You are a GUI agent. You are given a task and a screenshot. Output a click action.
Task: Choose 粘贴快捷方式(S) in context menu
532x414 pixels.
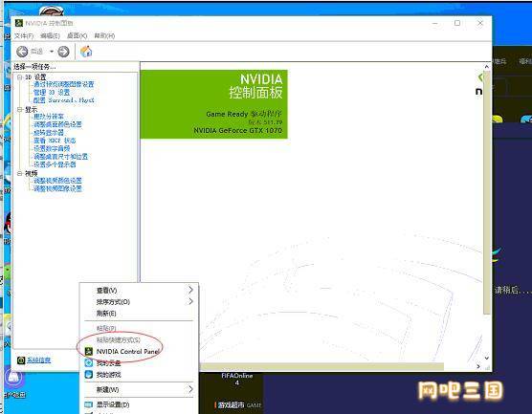click(x=139, y=339)
